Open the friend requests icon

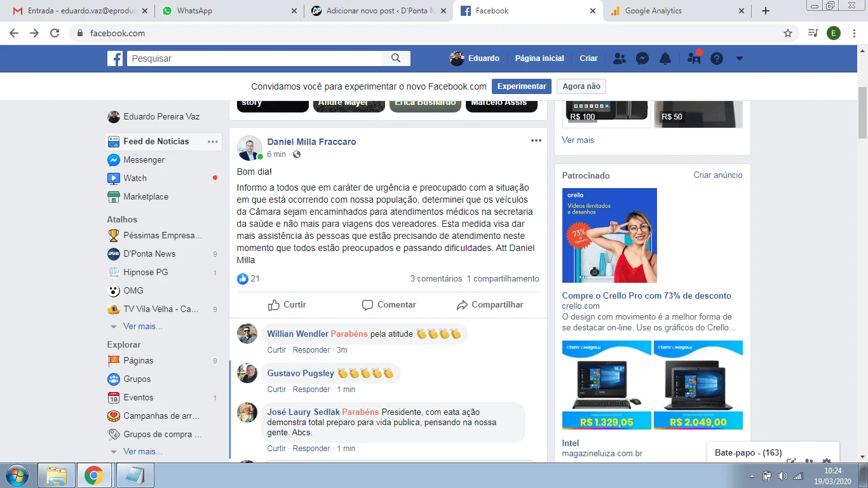620,58
